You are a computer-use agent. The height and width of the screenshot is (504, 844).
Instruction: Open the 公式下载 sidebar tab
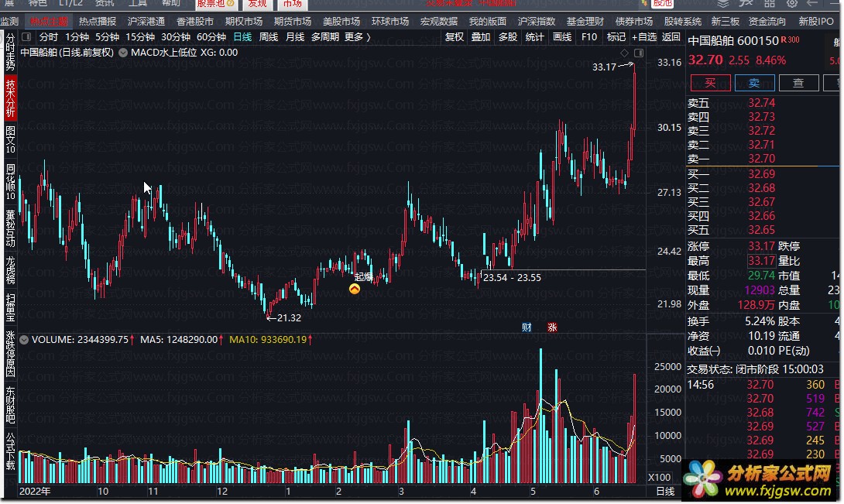(10, 451)
